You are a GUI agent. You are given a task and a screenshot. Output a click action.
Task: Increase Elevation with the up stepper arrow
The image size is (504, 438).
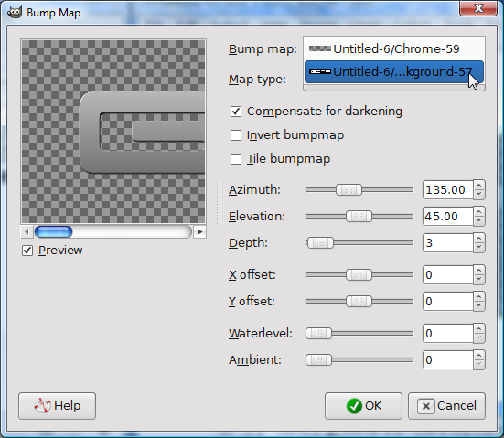(x=479, y=212)
